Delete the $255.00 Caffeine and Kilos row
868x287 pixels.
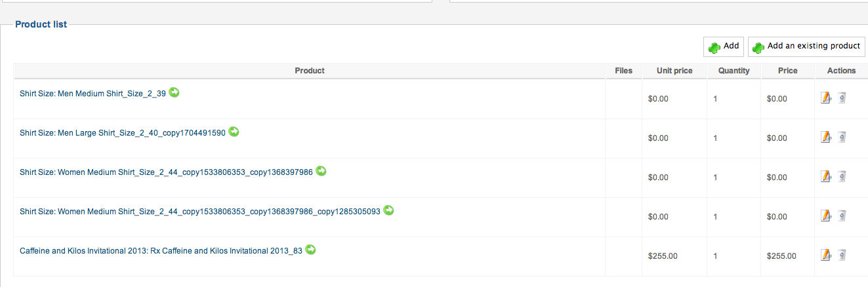(x=842, y=256)
